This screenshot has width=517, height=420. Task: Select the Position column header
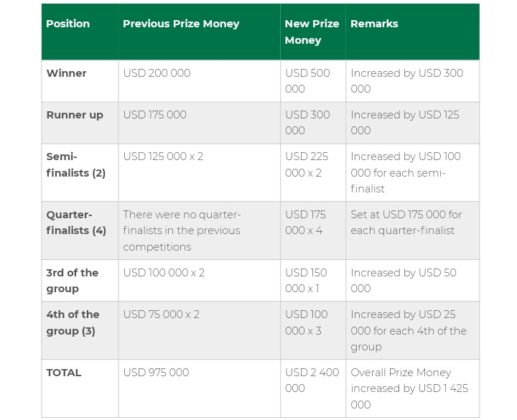point(68,24)
